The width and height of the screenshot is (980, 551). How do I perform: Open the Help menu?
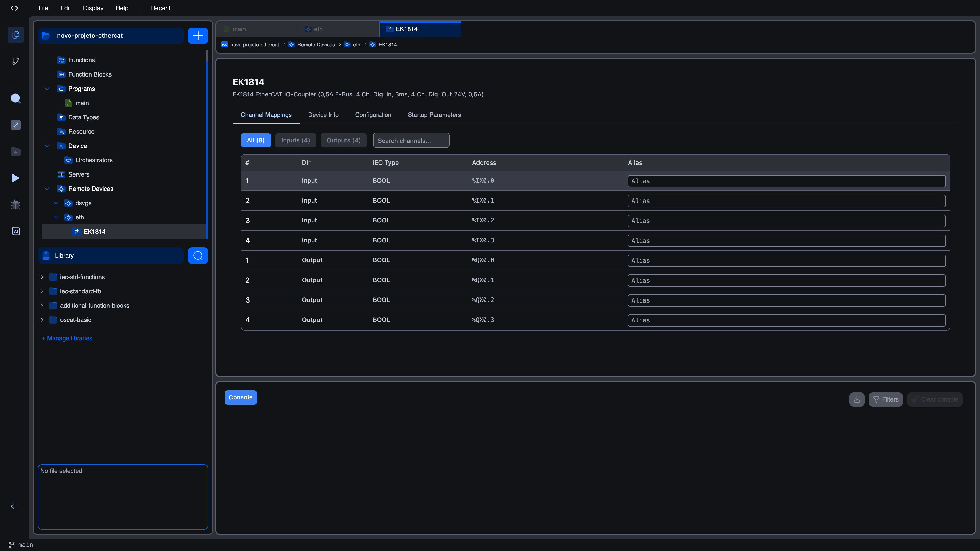tap(122, 8)
